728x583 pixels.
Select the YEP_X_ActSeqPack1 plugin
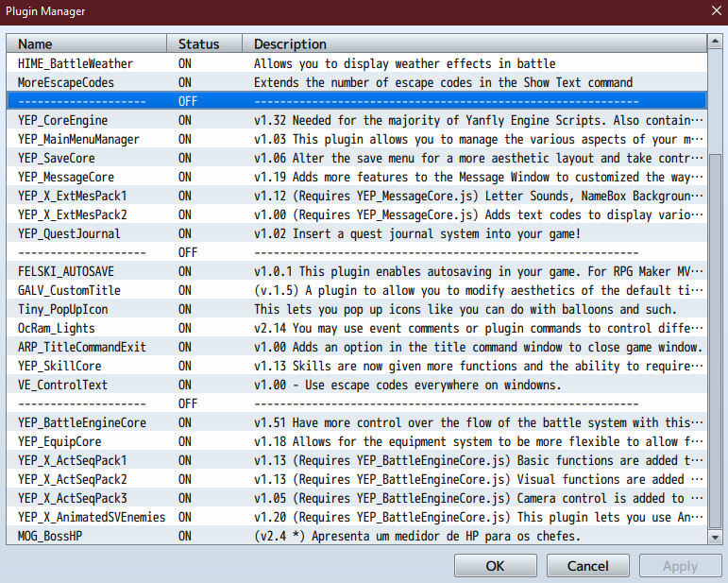point(357,460)
